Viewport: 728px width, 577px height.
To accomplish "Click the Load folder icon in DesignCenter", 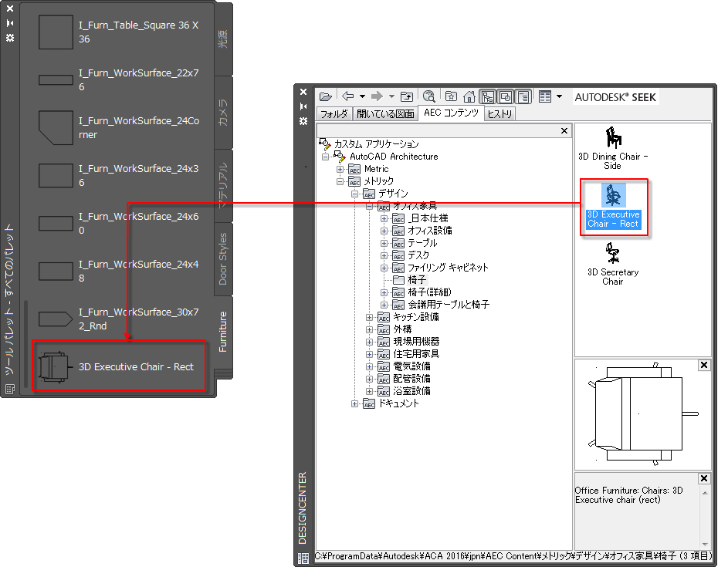I will (326, 96).
